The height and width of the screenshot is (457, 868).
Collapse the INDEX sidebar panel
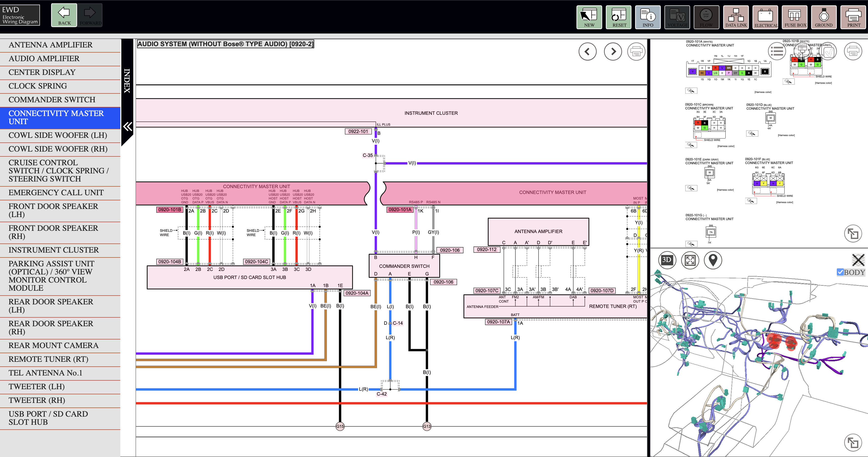click(x=127, y=126)
